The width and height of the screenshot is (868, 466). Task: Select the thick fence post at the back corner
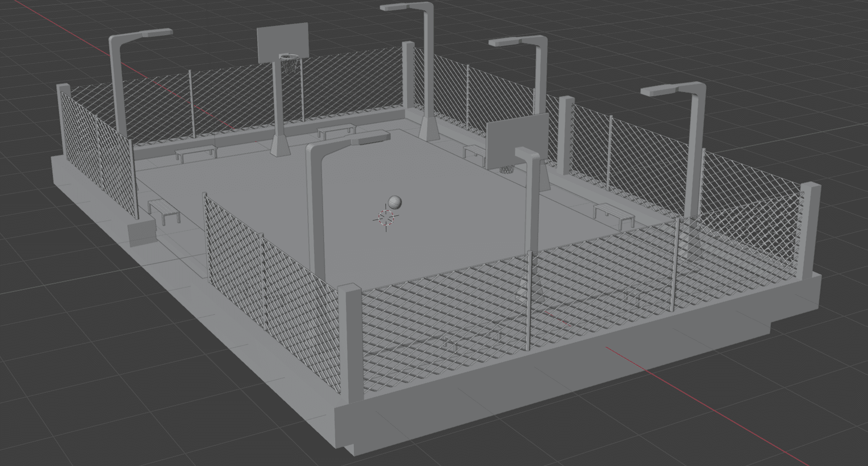click(x=408, y=76)
